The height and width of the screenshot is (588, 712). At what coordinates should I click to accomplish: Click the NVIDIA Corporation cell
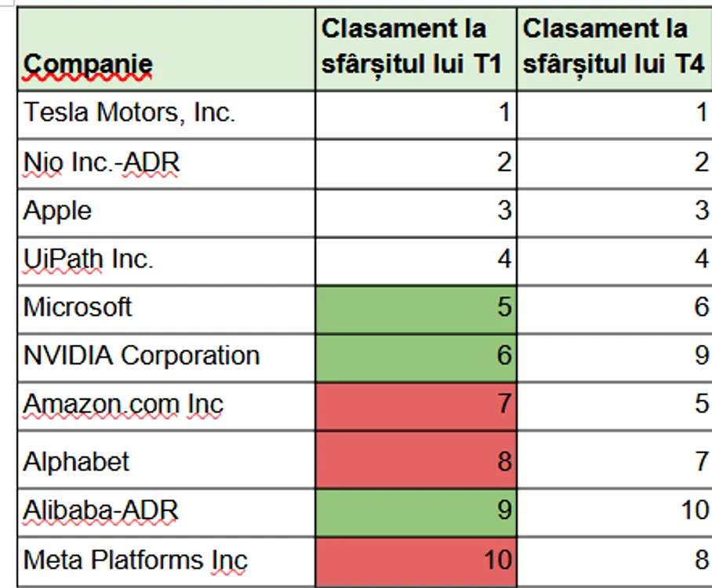point(166,358)
